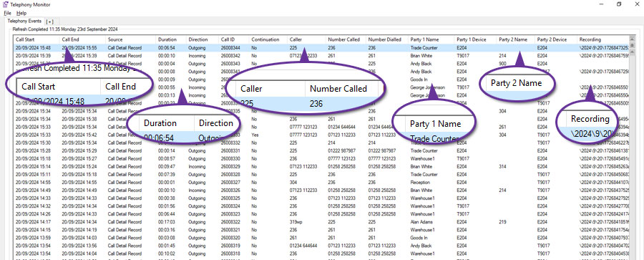Click Party 2 Name value 219
Screen dimensions: 644x260
click(x=502, y=222)
